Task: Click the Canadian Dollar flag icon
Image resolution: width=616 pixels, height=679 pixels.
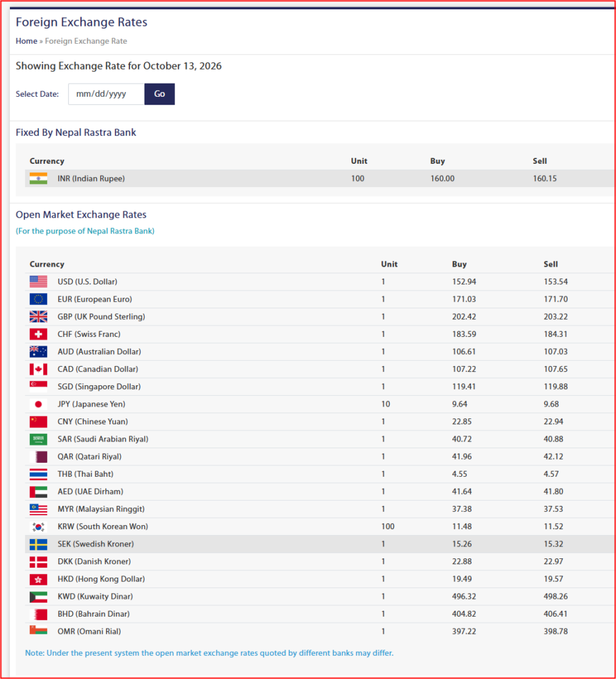Action: [38, 369]
